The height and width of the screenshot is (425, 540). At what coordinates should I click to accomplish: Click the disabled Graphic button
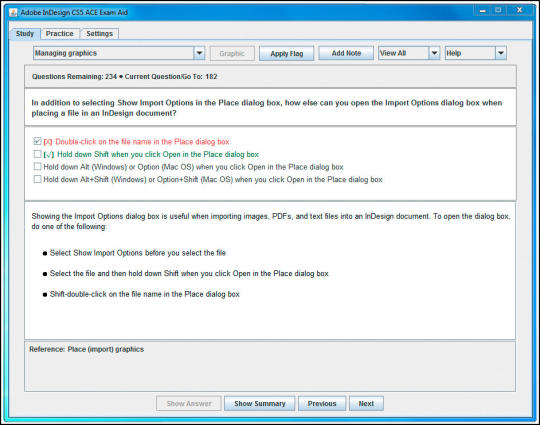coord(232,54)
